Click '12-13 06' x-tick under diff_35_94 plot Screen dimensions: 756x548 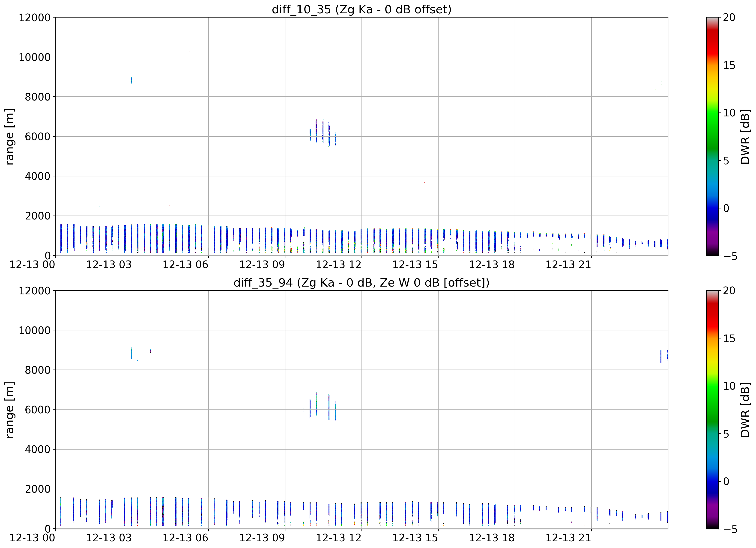point(185,538)
